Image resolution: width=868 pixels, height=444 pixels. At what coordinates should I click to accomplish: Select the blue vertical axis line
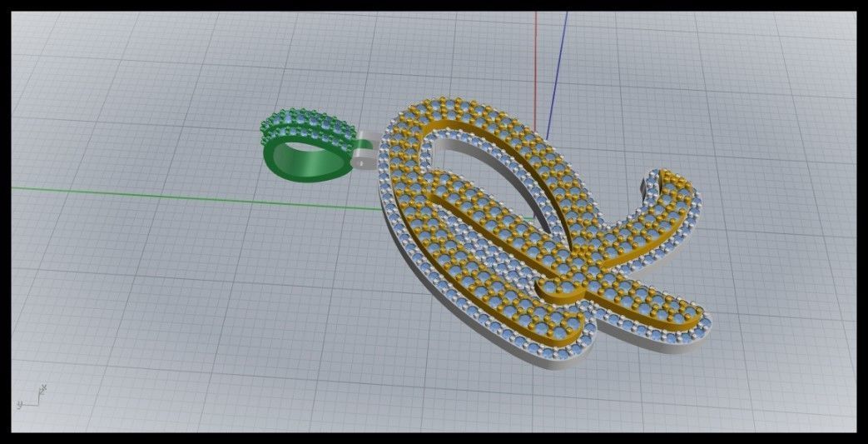[557, 76]
